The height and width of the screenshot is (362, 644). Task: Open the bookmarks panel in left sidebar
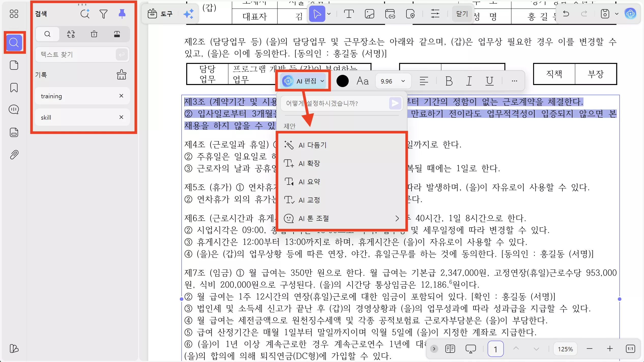[x=14, y=88]
